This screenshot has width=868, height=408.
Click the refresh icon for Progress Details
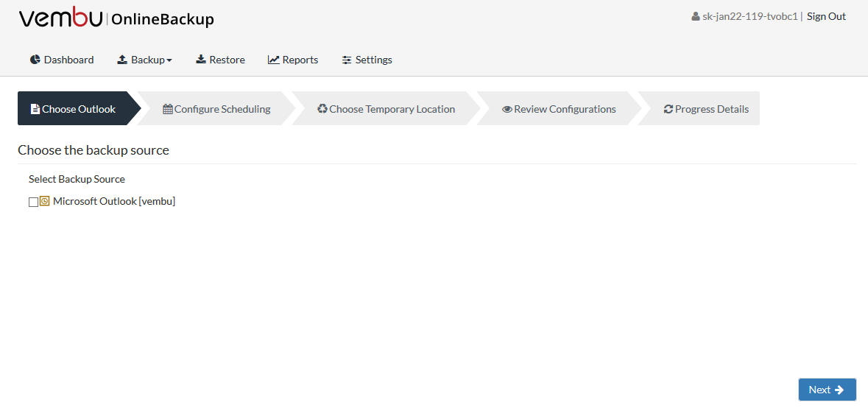668,109
